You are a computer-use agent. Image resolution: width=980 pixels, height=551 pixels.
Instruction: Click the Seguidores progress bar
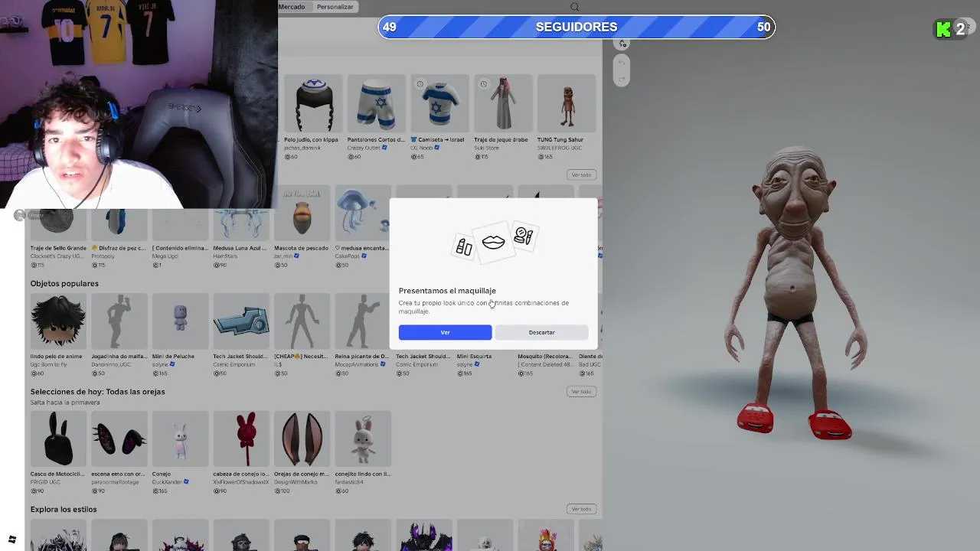[577, 27]
